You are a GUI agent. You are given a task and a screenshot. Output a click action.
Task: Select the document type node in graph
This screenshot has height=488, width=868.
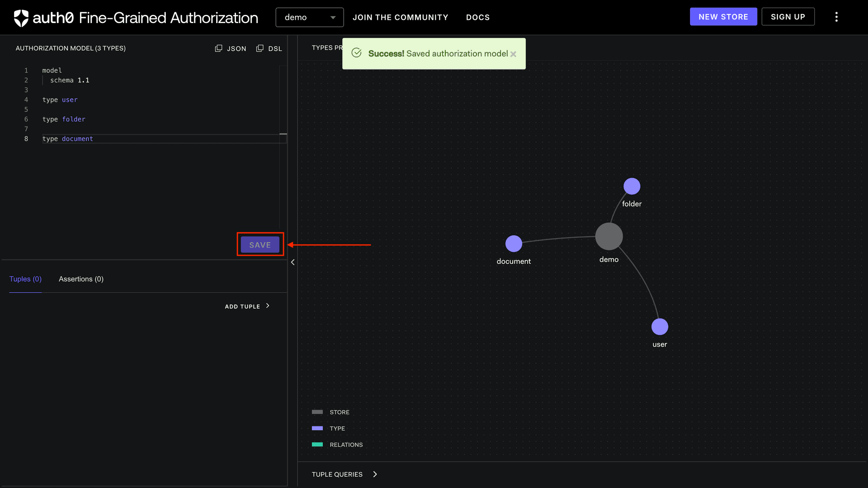[x=514, y=243]
